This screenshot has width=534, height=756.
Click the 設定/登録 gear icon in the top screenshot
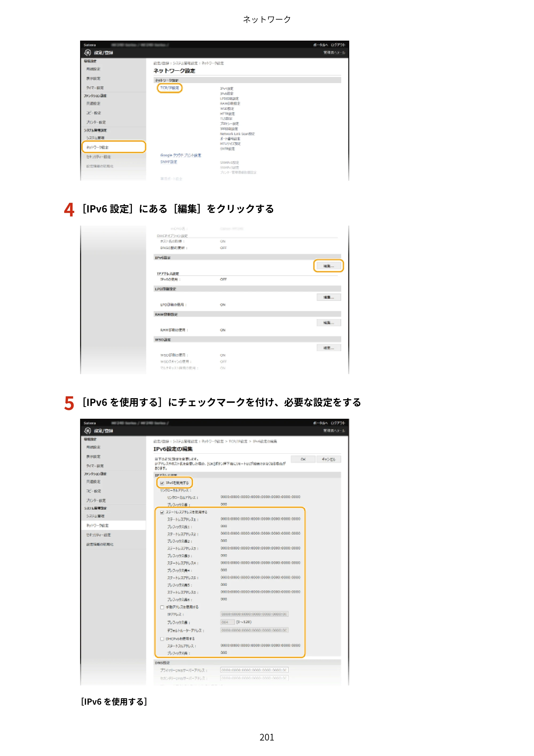(88, 53)
